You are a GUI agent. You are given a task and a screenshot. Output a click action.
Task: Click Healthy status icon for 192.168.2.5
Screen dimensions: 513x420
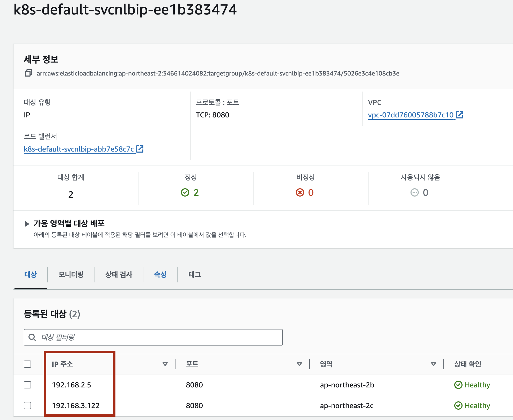(x=458, y=385)
